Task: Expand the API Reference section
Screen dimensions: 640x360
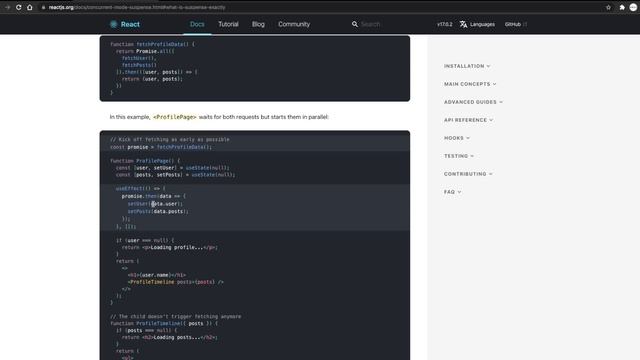Action: (x=469, y=120)
